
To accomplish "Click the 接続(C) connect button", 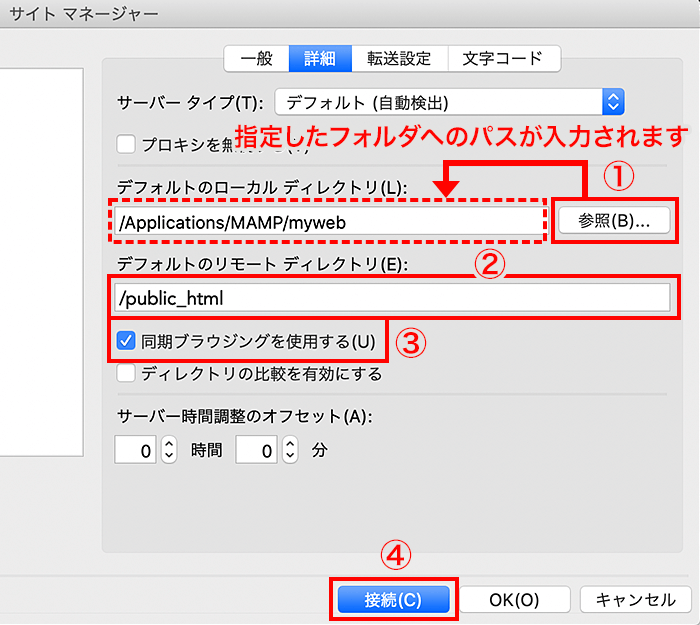I will tap(392, 600).
